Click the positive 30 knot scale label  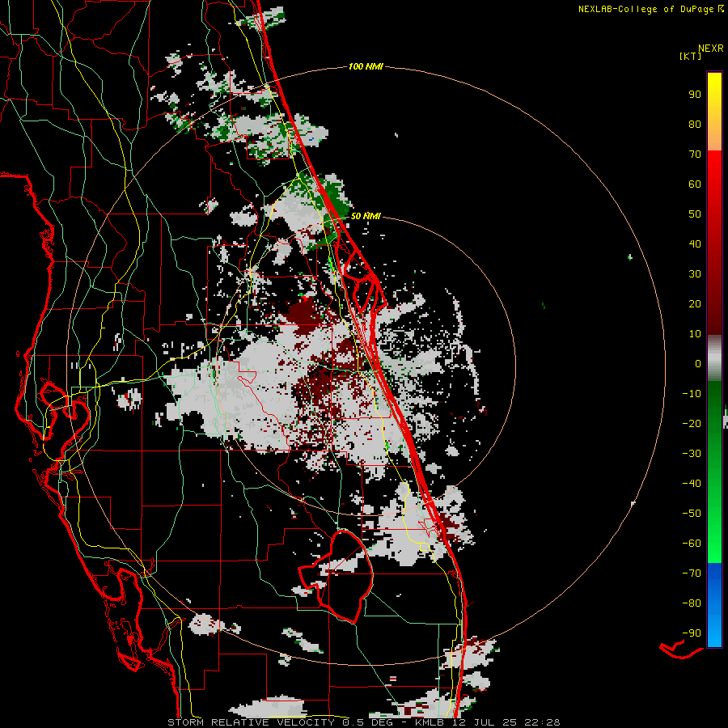point(695,274)
